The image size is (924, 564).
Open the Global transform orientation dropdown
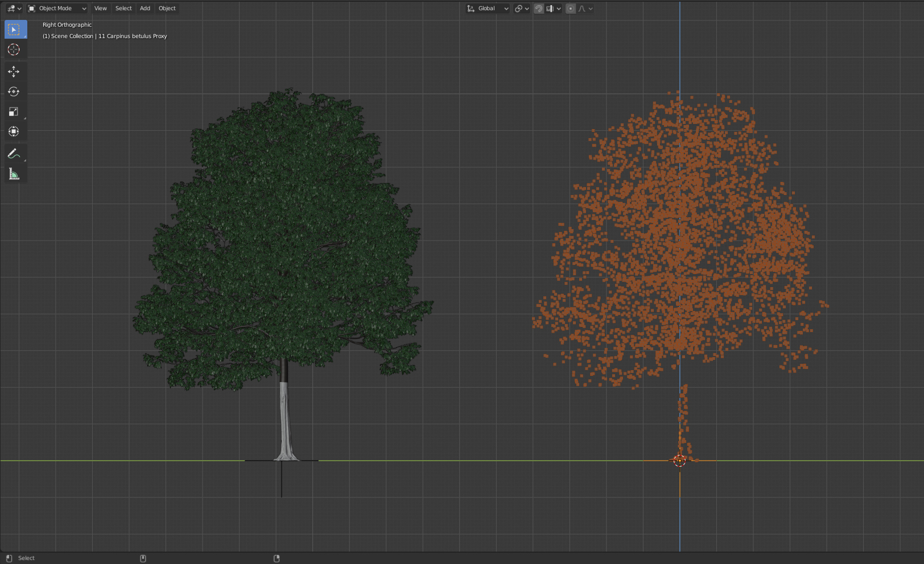click(x=488, y=9)
